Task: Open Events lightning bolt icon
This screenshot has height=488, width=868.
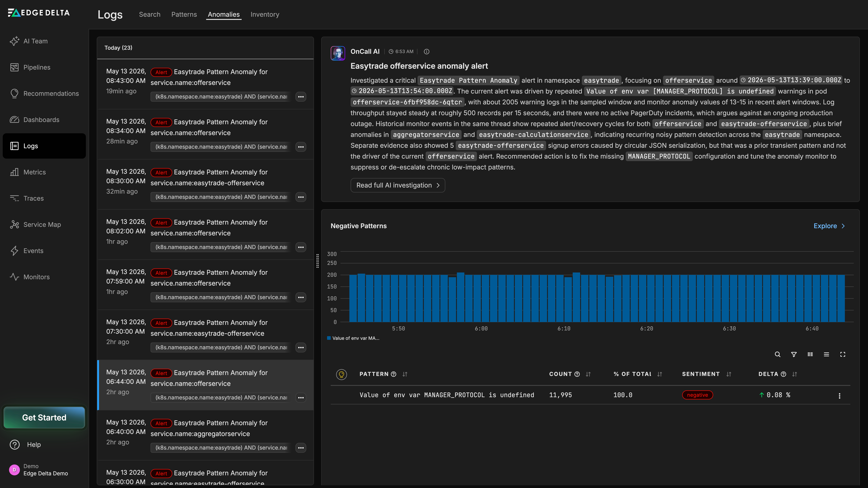Action: coord(14,251)
